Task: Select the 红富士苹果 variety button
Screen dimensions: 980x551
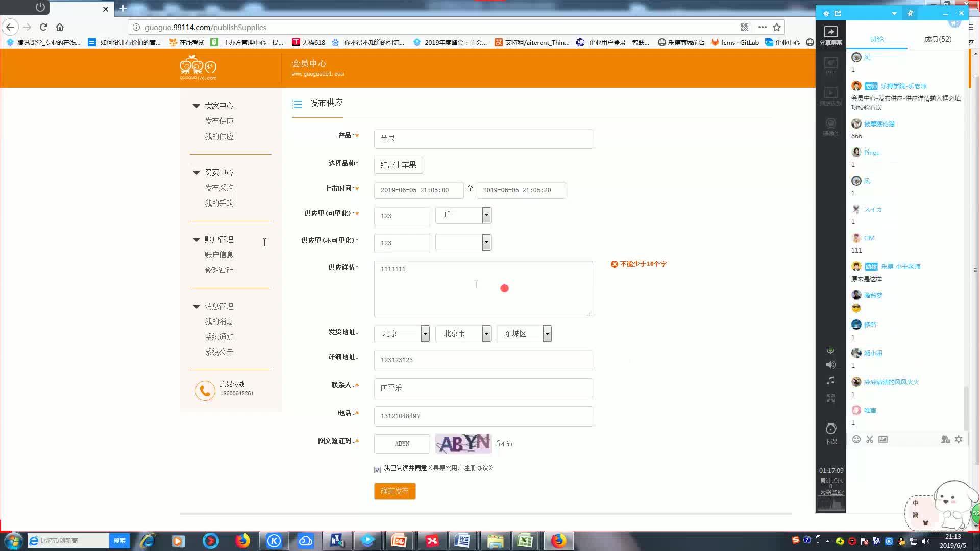Action: tap(398, 165)
